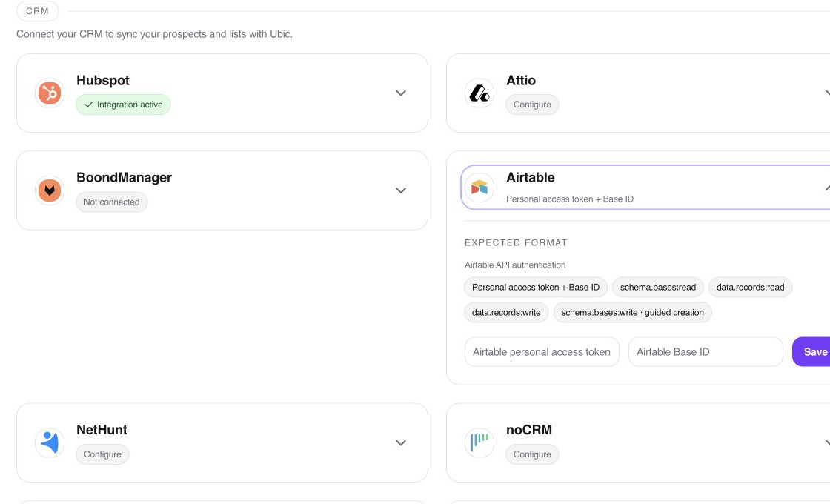Click the NetHunt card title

(x=102, y=430)
